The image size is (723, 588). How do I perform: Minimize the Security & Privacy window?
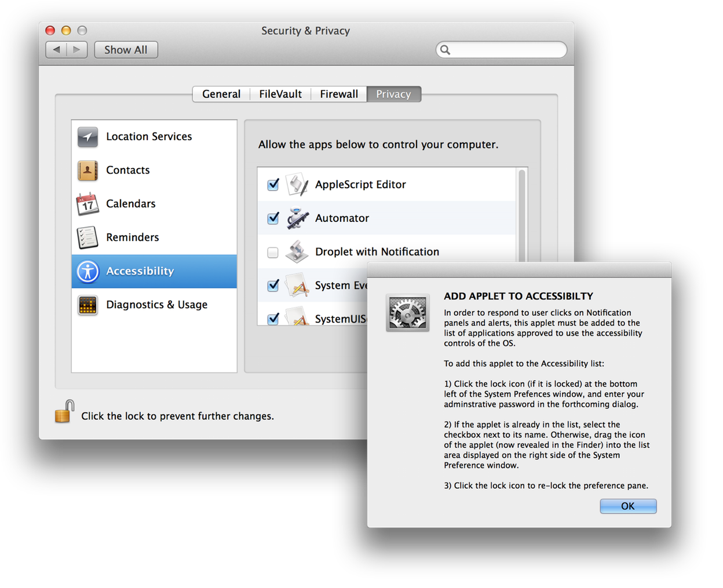click(66, 30)
